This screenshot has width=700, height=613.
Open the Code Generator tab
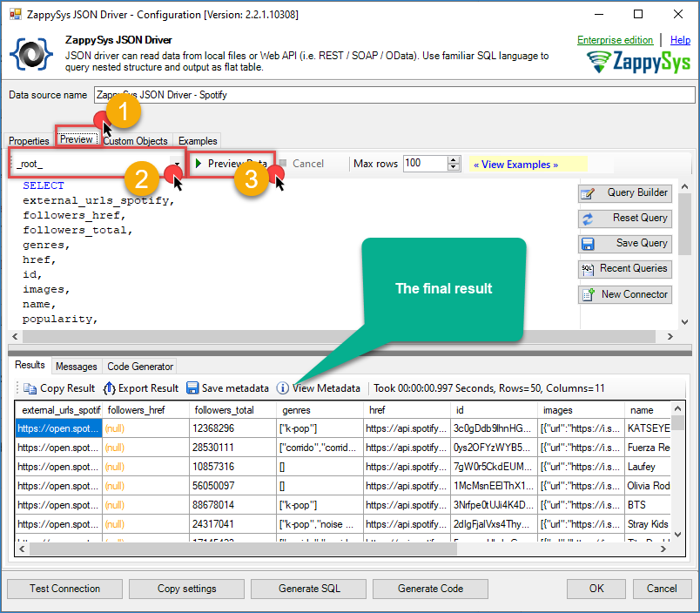(x=140, y=366)
